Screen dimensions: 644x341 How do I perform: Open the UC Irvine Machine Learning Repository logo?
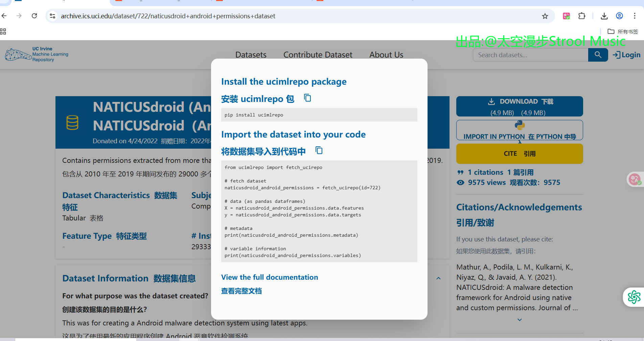click(37, 55)
